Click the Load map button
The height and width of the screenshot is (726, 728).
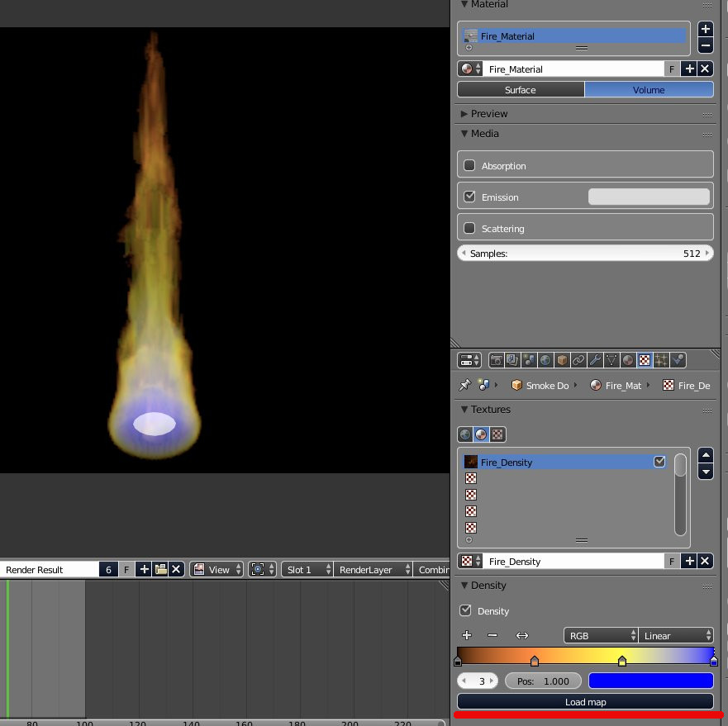[585, 702]
